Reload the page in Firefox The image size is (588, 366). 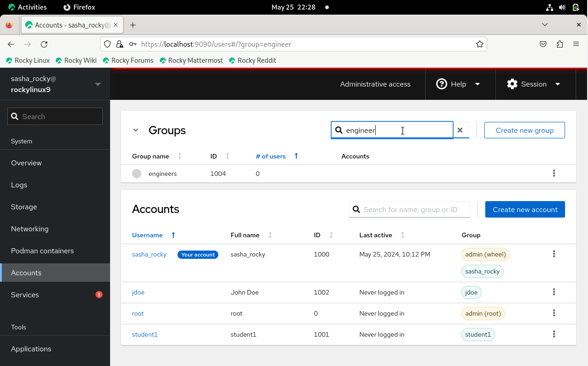click(44, 44)
